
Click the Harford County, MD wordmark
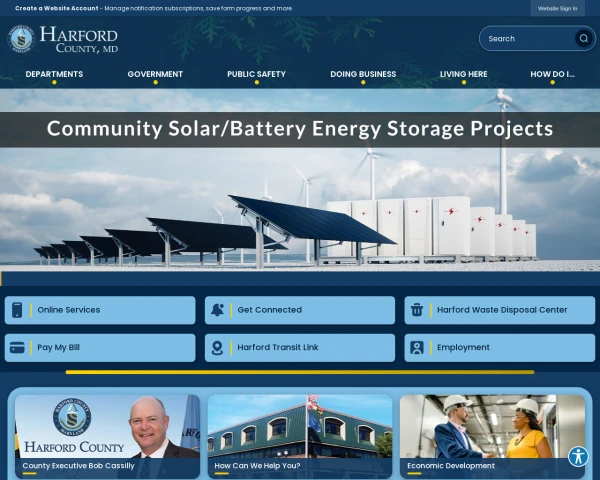pos(79,39)
